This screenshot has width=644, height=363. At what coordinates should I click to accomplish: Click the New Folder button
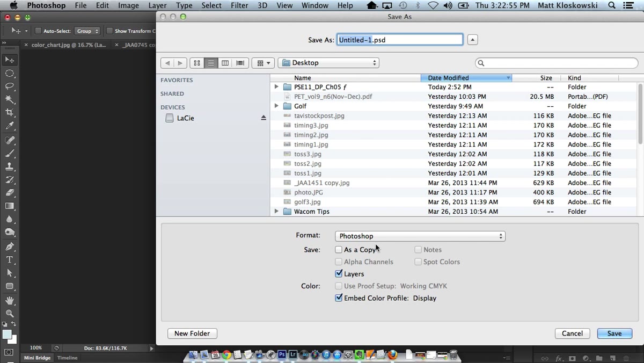point(192,333)
